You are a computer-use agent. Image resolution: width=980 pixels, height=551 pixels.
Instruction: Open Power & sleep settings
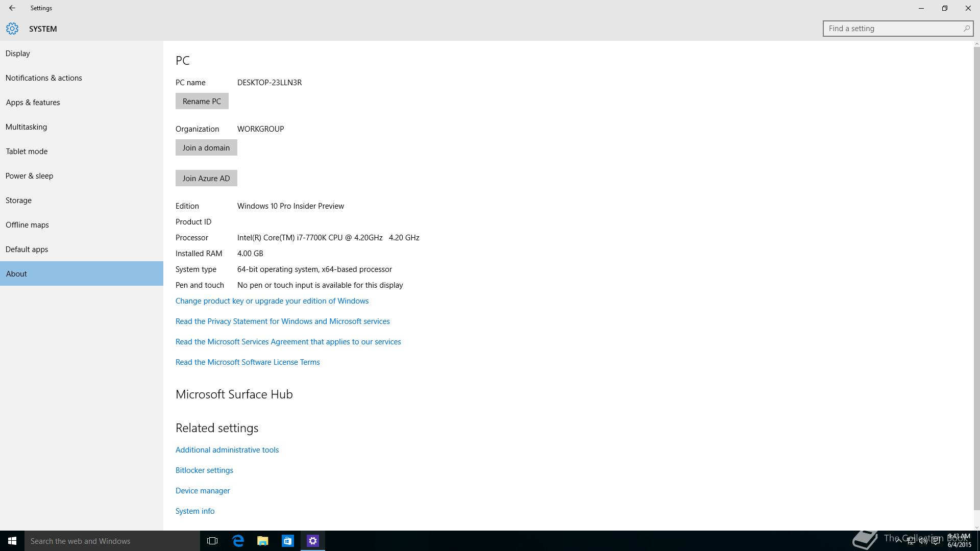click(x=82, y=176)
